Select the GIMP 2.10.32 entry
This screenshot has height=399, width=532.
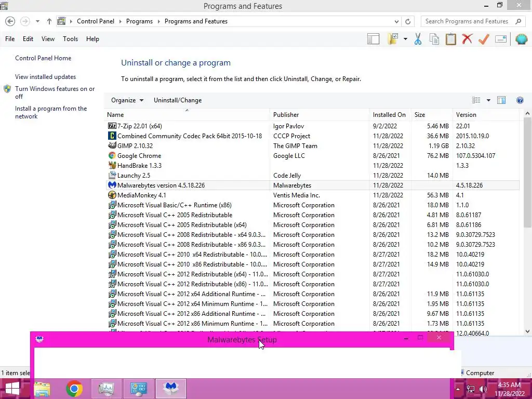coord(312,145)
